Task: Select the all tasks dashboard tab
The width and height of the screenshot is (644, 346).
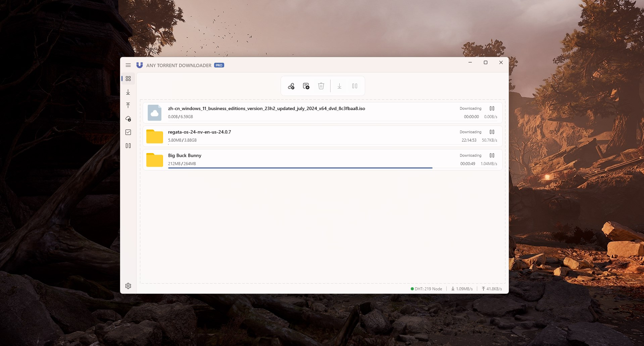Action: tap(128, 79)
